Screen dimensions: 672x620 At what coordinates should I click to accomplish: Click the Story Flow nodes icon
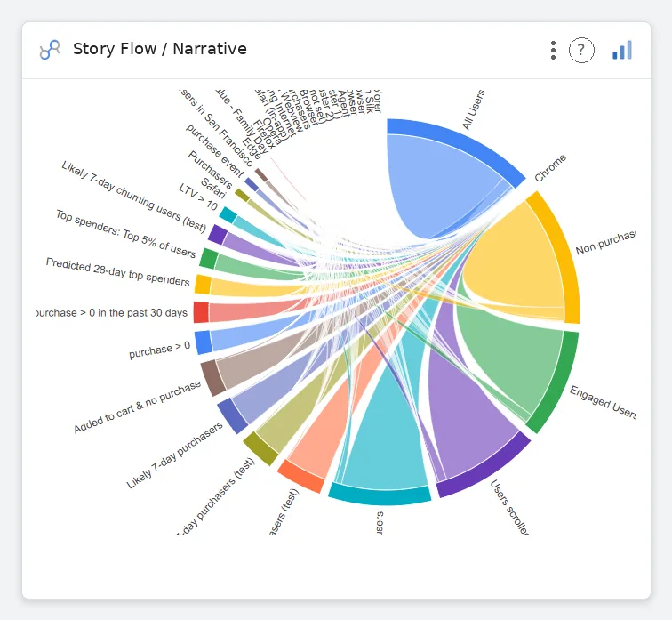[x=50, y=49]
